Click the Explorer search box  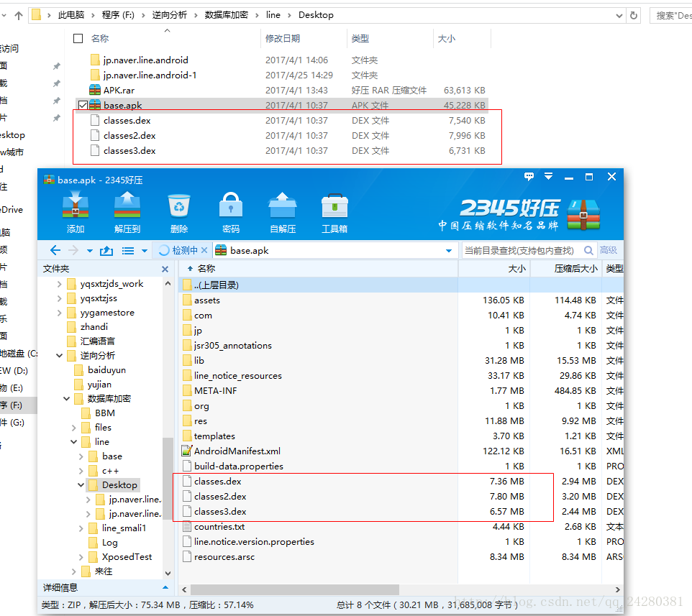pyautogui.click(x=671, y=15)
